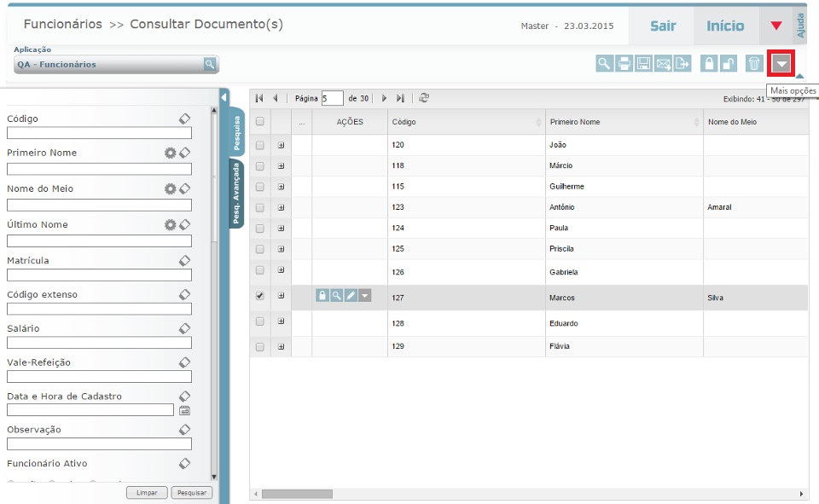Click the pencil edit icon on row 127
This screenshot has height=504, width=819.
[x=351, y=295]
